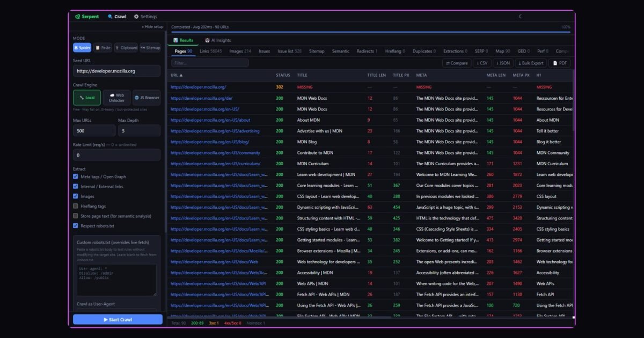Sort by the TITLE PX column header
Image resolution: width=644 pixels, height=338 pixels.
pyautogui.click(x=401, y=75)
